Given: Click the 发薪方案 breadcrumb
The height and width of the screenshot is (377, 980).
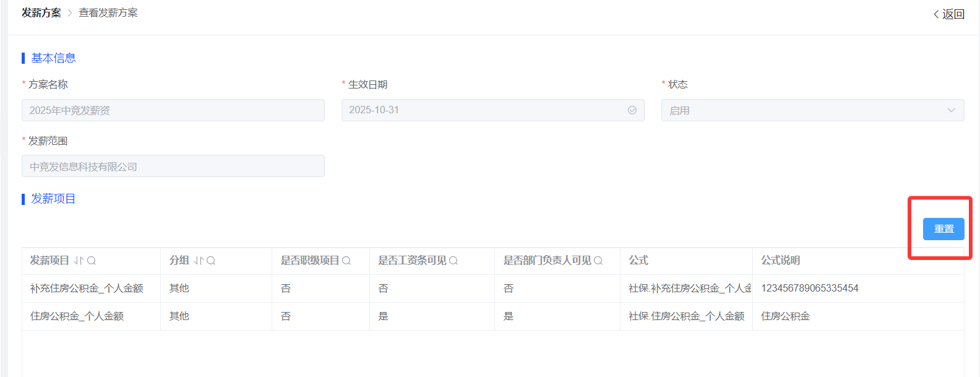Looking at the screenshot, I should click(x=41, y=13).
